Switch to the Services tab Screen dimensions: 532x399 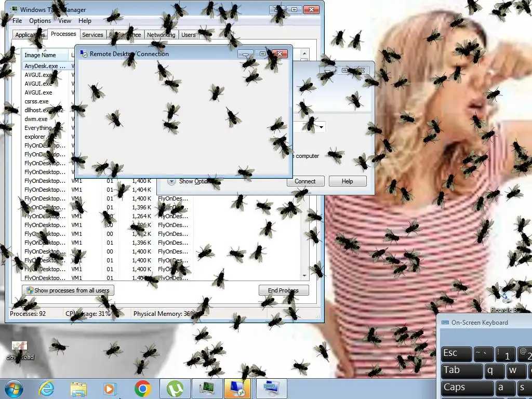click(x=92, y=35)
